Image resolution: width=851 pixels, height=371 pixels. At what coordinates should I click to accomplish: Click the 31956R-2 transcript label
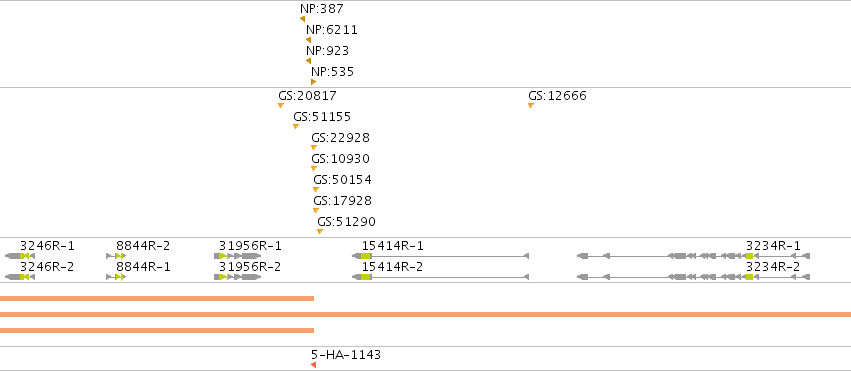click(250, 267)
